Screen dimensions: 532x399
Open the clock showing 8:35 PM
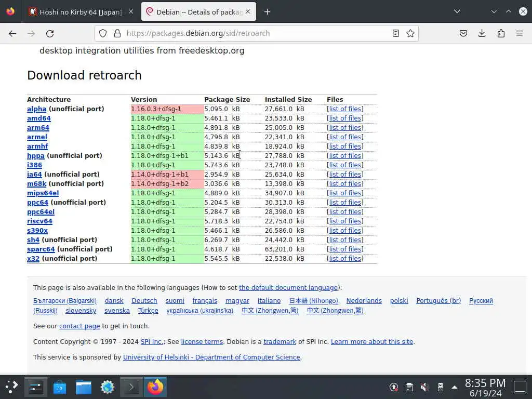coord(485,387)
